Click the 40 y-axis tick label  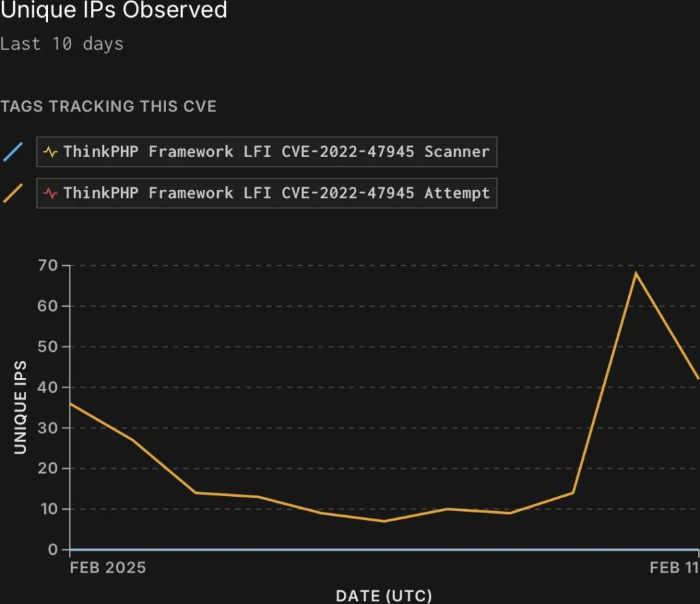51,387
